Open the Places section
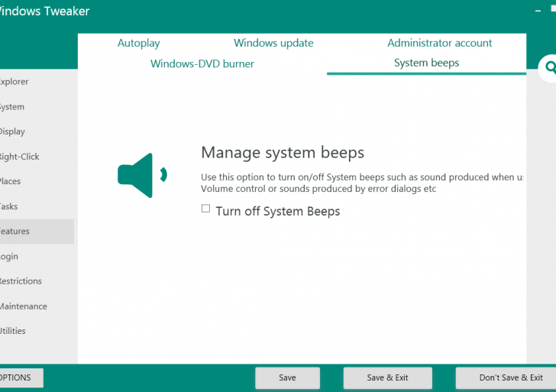Viewport: 556px width, 392px height. (x=11, y=182)
